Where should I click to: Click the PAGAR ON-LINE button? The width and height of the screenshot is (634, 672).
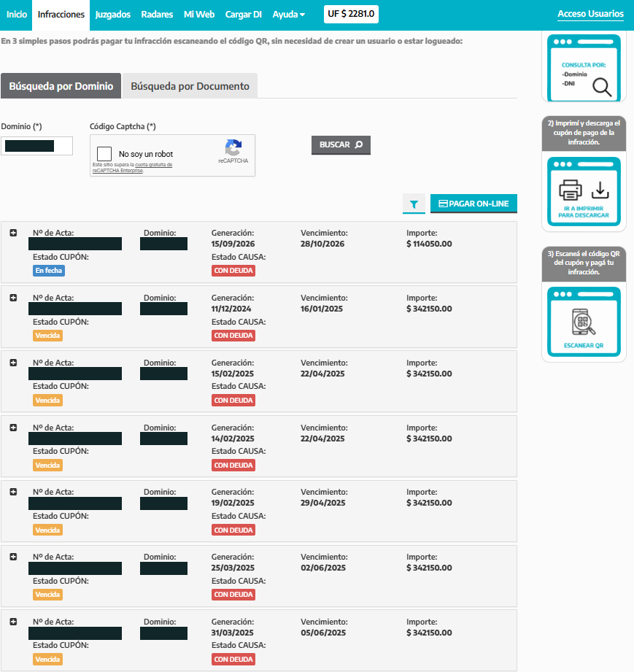[x=473, y=204]
